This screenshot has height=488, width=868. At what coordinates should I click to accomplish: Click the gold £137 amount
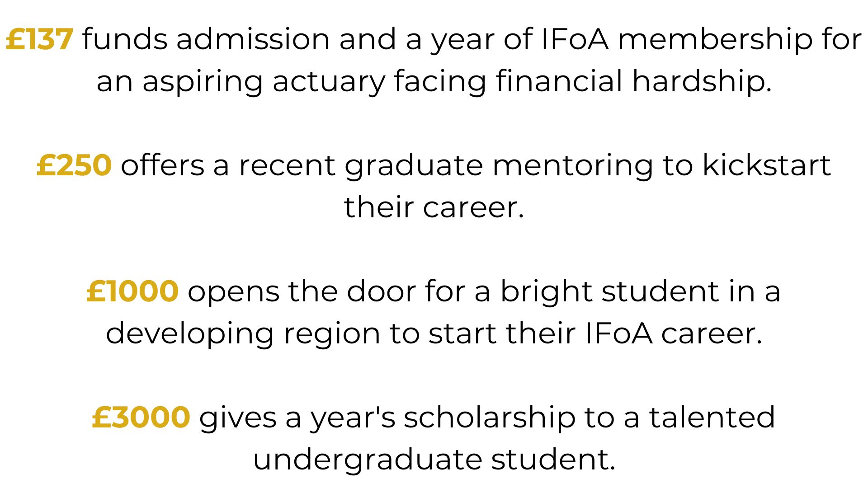pos(39,39)
